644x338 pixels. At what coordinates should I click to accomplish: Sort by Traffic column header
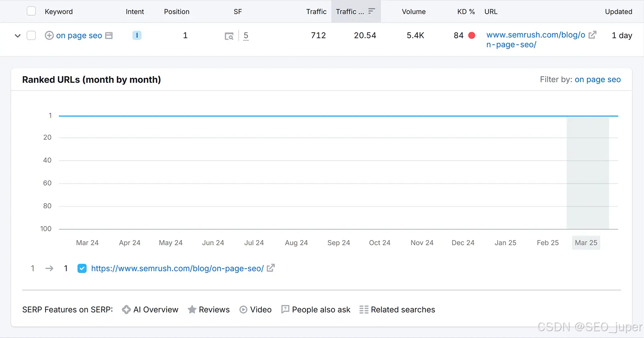click(316, 12)
